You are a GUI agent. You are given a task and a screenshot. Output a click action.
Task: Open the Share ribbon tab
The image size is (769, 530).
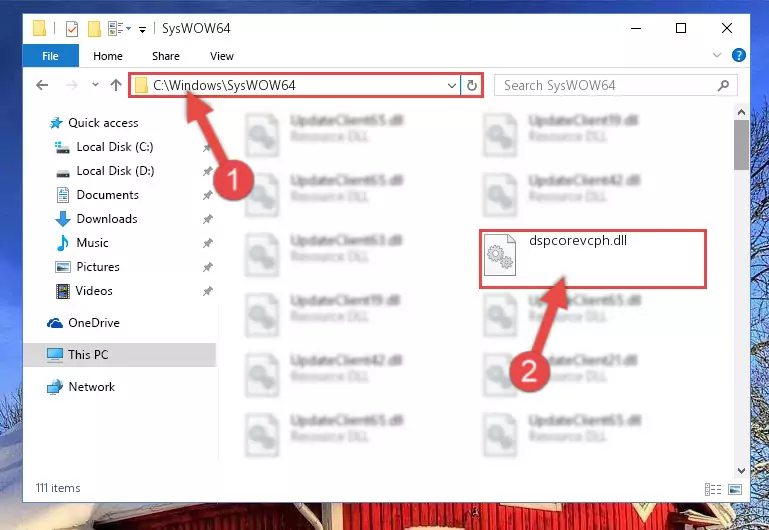(166, 56)
